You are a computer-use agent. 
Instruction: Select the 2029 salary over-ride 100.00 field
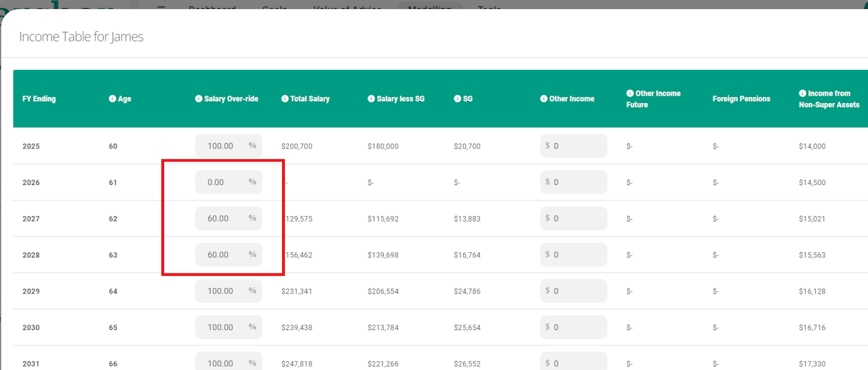coord(229,291)
